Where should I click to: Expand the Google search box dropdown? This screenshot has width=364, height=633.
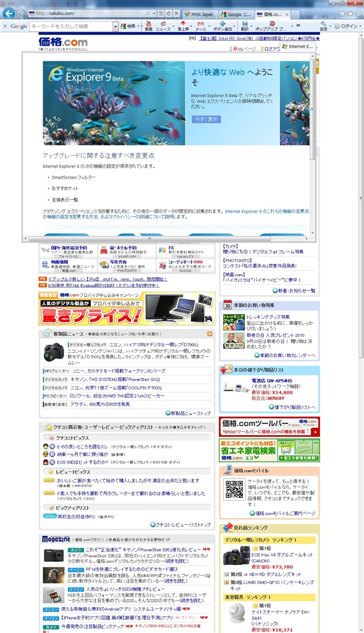click(116, 26)
